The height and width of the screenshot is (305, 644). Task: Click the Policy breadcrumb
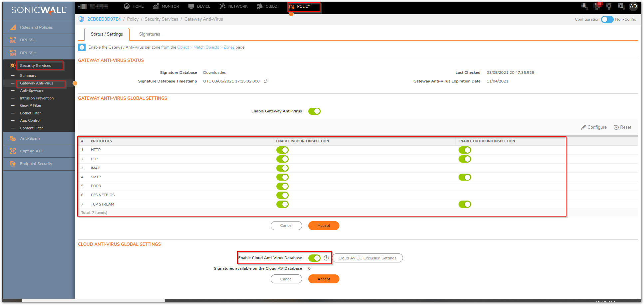coord(133,19)
